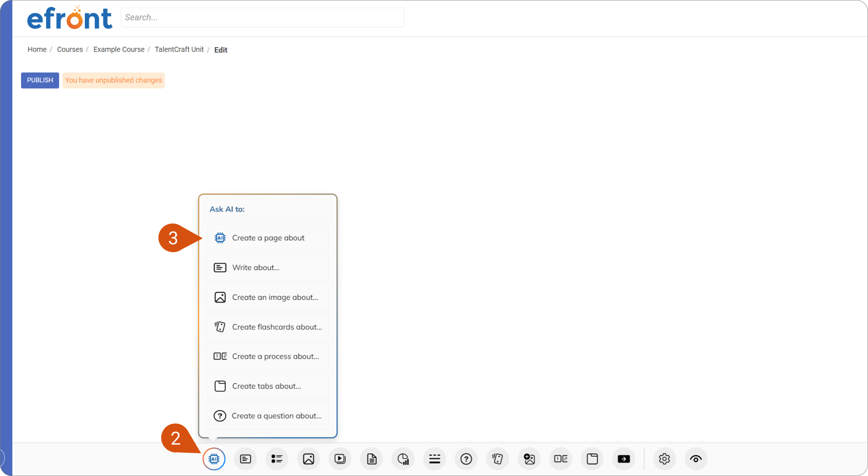Add a chart block from toolbar
This screenshot has height=476, width=868.
[x=403, y=459]
